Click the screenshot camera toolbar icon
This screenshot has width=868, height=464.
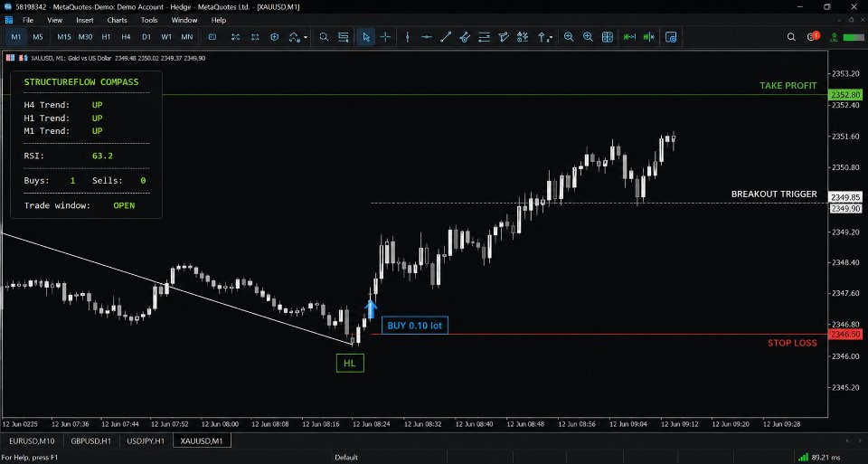pyautogui.click(x=212, y=37)
